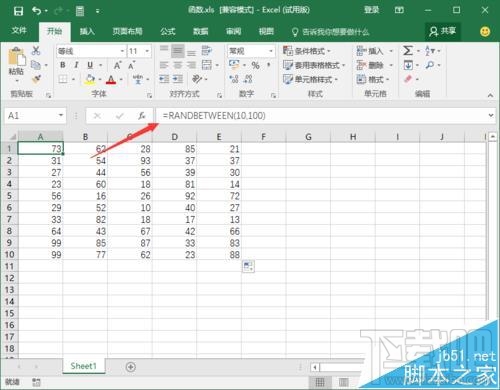Add a new sheet
The width and height of the screenshot is (500, 390).
point(131,367)
